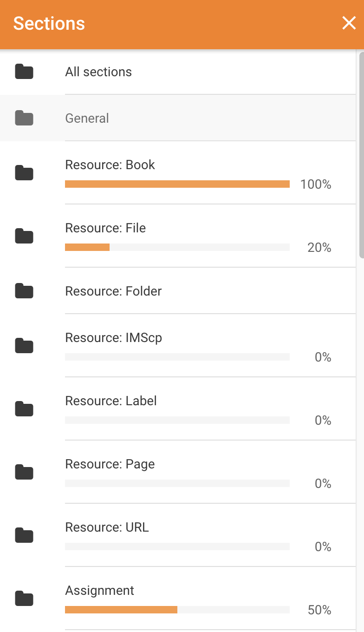Click the folder icon beside Resource: Book

(24, 173)
